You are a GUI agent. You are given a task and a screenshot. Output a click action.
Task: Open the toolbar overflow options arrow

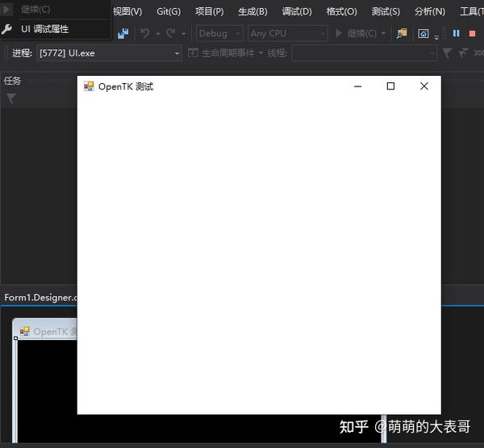tap(436, 38)
